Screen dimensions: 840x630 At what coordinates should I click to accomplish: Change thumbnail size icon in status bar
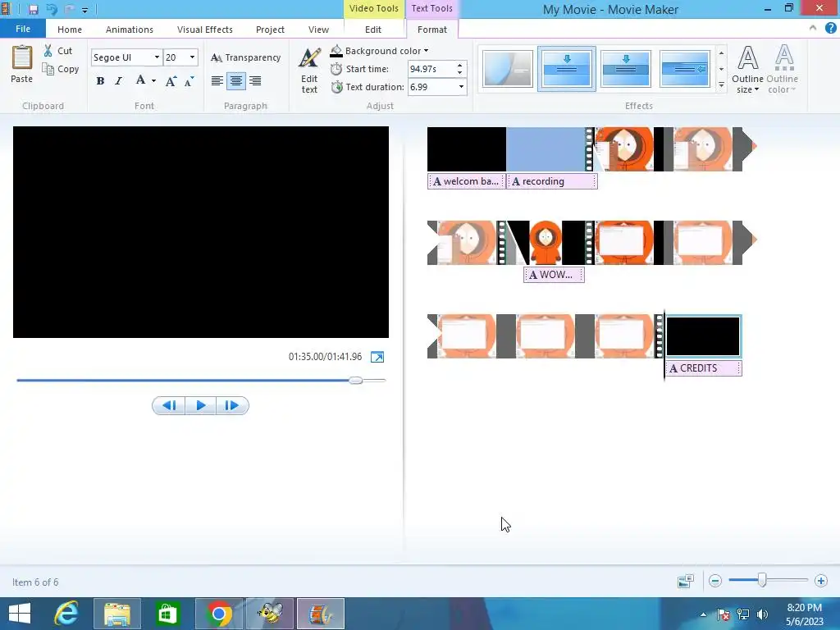click(686, 581)
